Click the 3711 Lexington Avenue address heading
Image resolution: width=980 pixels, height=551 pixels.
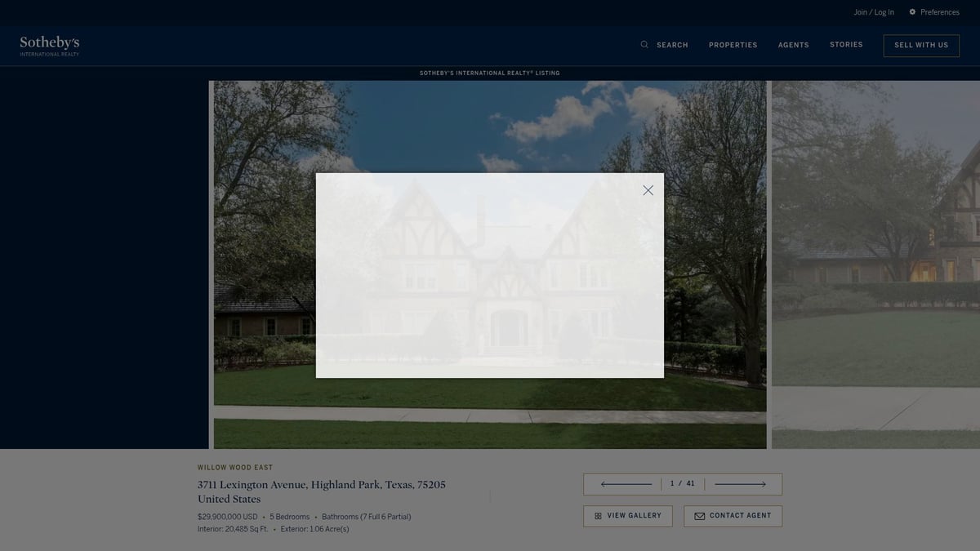[321, 484]
